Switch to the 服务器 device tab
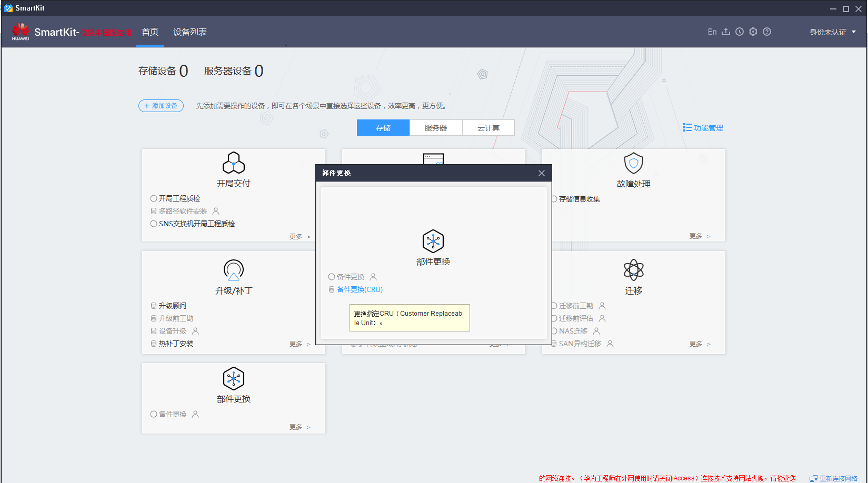Viewport: 868px width, 483px height. (435, 127)
